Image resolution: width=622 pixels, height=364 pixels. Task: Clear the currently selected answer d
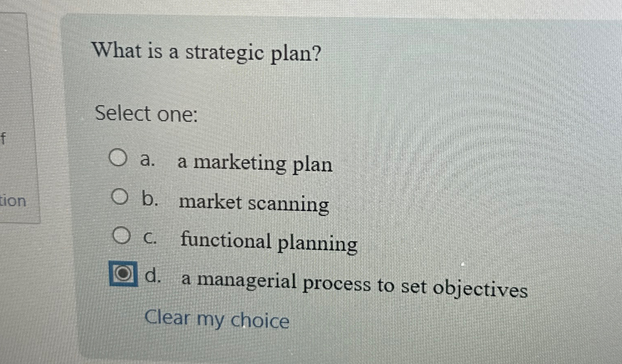pyautogui.click(x=218, y=320)
